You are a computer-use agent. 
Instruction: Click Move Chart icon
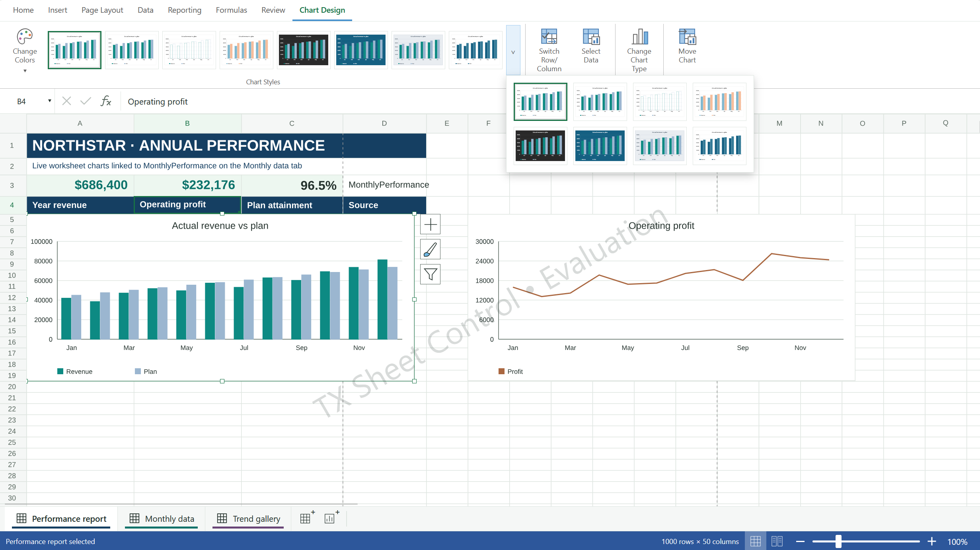pos(687,37)
